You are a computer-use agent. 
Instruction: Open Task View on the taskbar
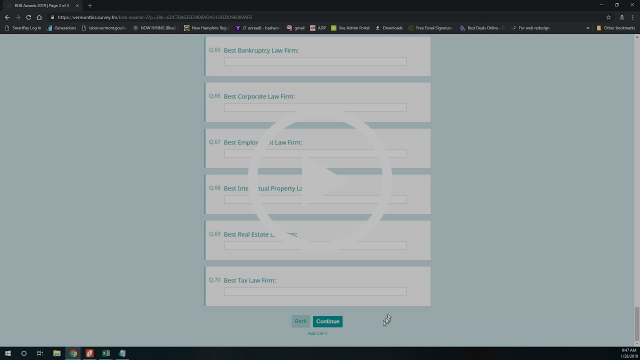[x=40, y=353]
